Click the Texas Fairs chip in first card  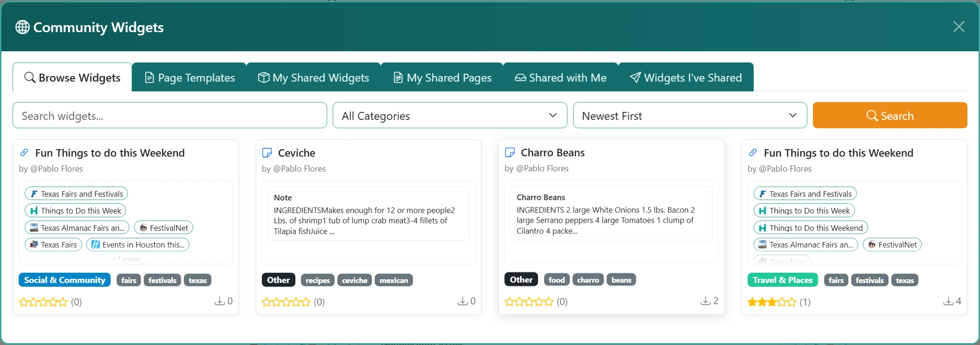[x=54, y=244]
